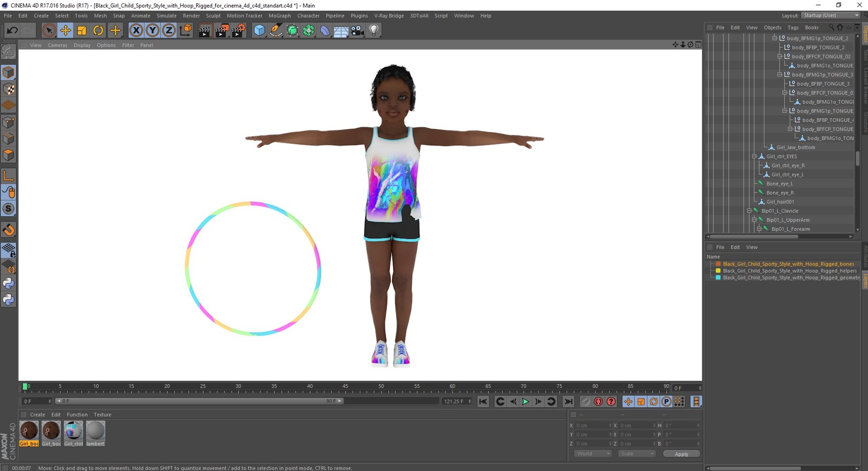Open the Scale mode dropdown
Screen dimensions: 868x471
pyautogui.click(x=637, y=454)
